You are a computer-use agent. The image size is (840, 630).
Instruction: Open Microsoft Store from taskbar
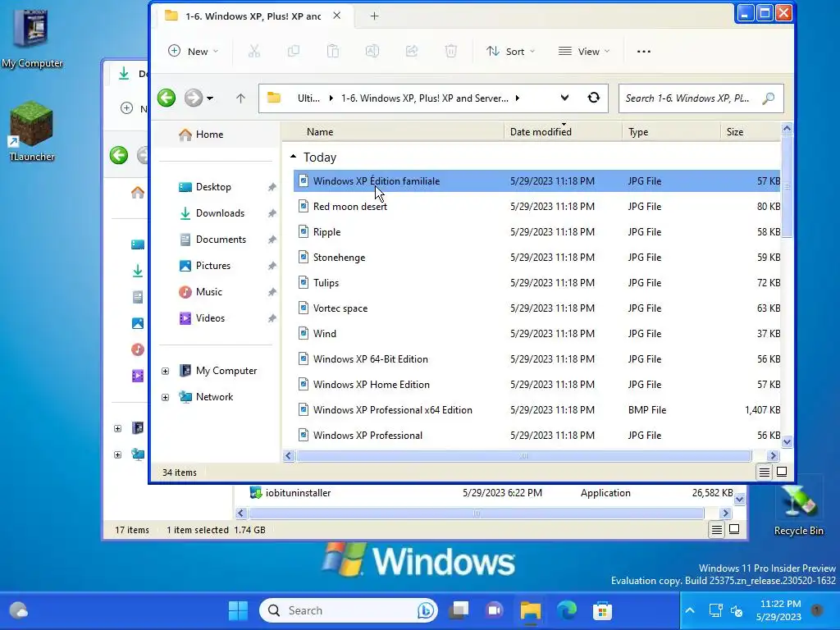click(602, 610)
